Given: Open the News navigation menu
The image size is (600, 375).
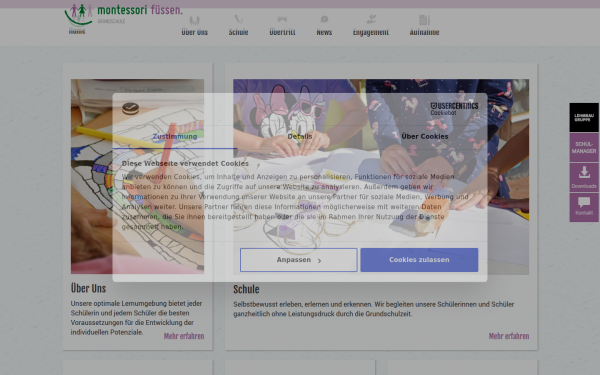Looking at the screenshot, I should (x=324, y=32).
